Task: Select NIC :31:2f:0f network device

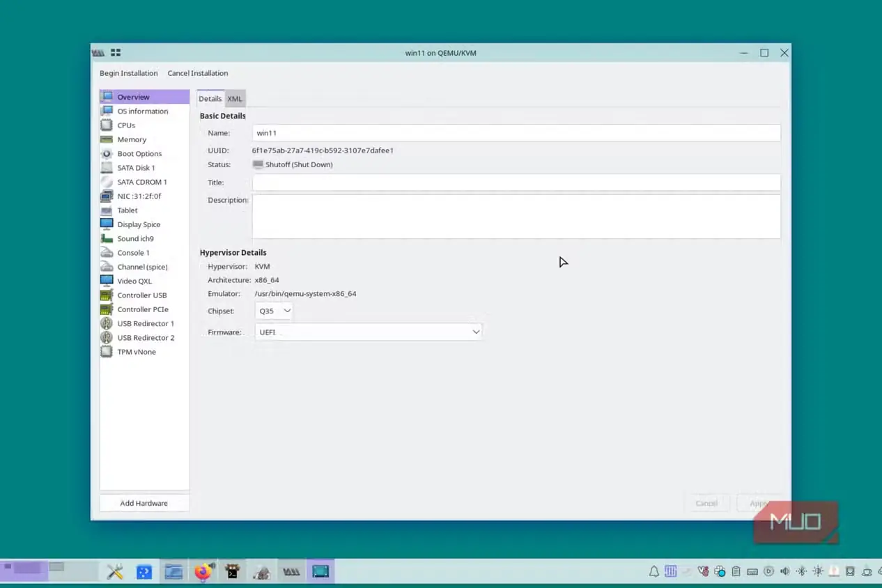Action: 144,196
